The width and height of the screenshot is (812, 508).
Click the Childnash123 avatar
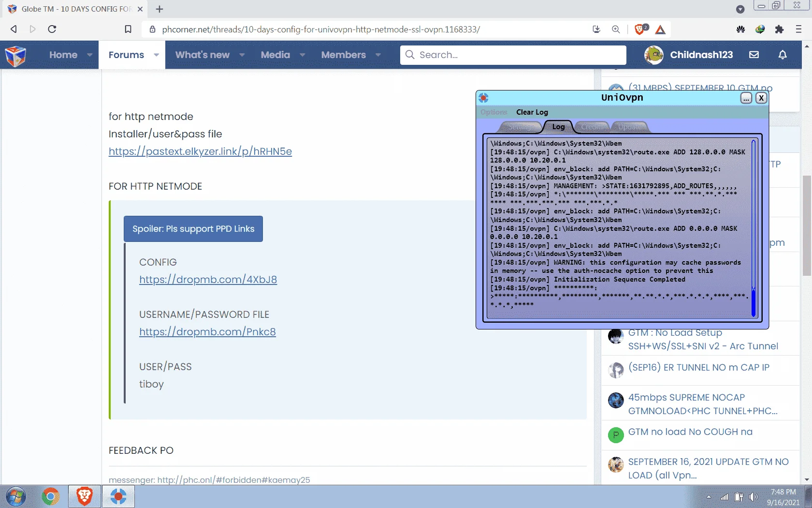point(654,55)
